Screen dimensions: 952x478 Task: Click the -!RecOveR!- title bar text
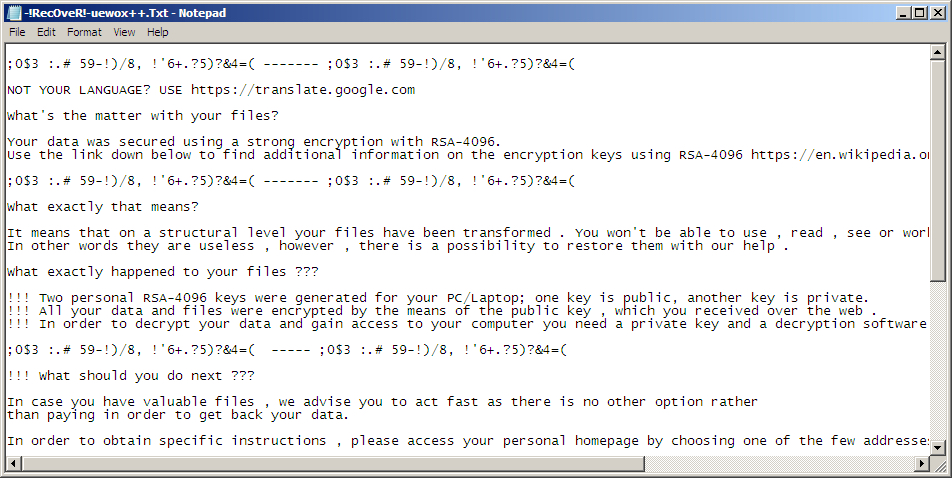(x=115, y=13)
